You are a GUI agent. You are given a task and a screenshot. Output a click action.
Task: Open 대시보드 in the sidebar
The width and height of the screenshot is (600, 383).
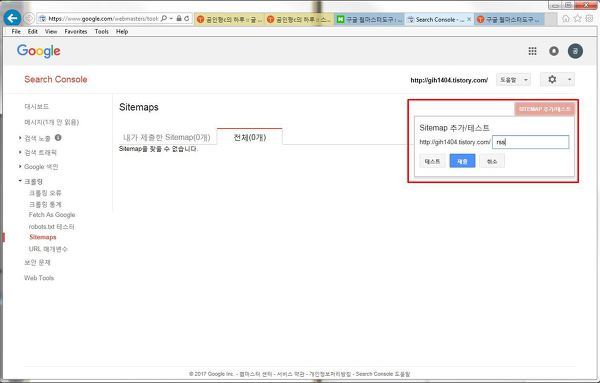coord(36,106)
